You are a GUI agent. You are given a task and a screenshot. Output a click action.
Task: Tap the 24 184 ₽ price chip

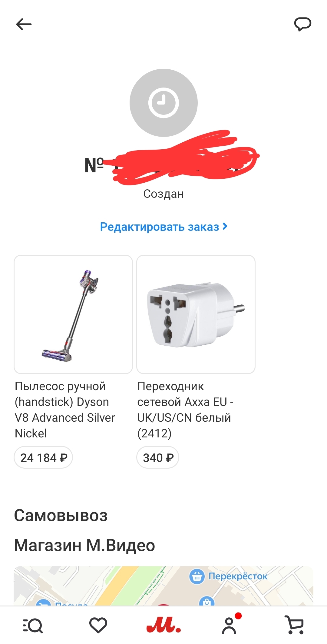click(43, 457)
